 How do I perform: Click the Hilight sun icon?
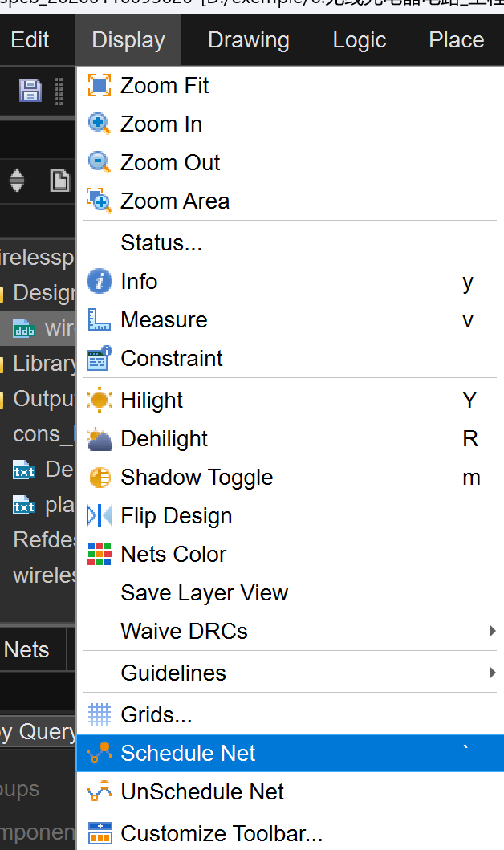[99, 400]
